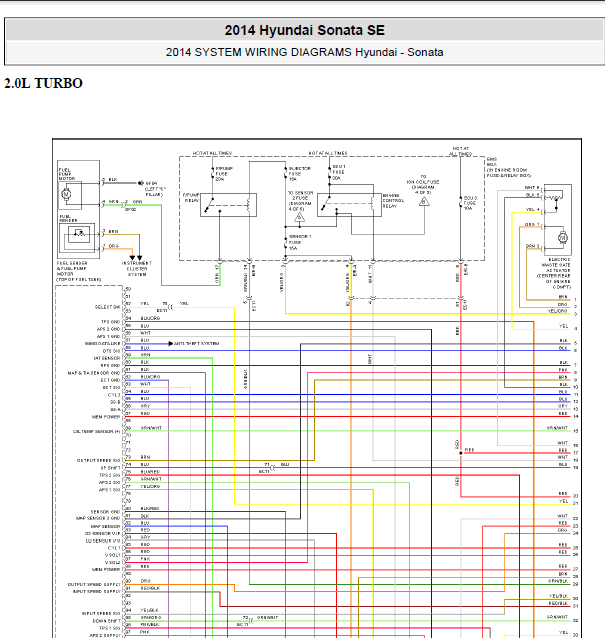The height and width of the screenshot is (638, 605).
Task: Click the 'OUTPUT SPEED SIG' label
Action: point(98,461)
